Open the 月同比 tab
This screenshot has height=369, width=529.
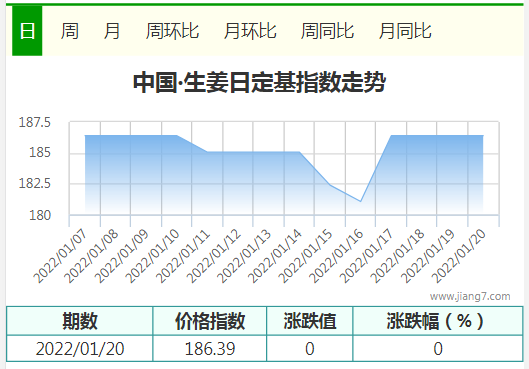pos(405,31)
